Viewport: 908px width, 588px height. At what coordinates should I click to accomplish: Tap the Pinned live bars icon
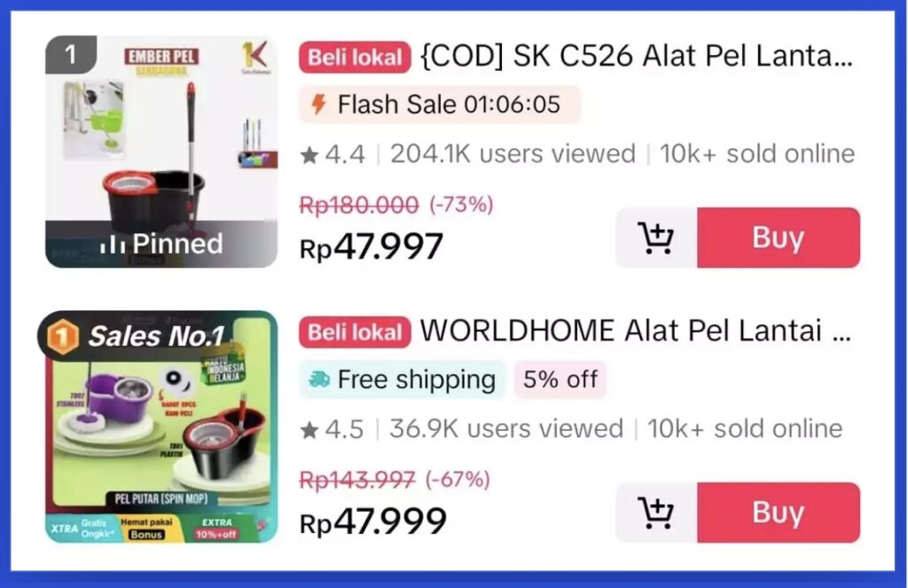click(x=113, y=245)
